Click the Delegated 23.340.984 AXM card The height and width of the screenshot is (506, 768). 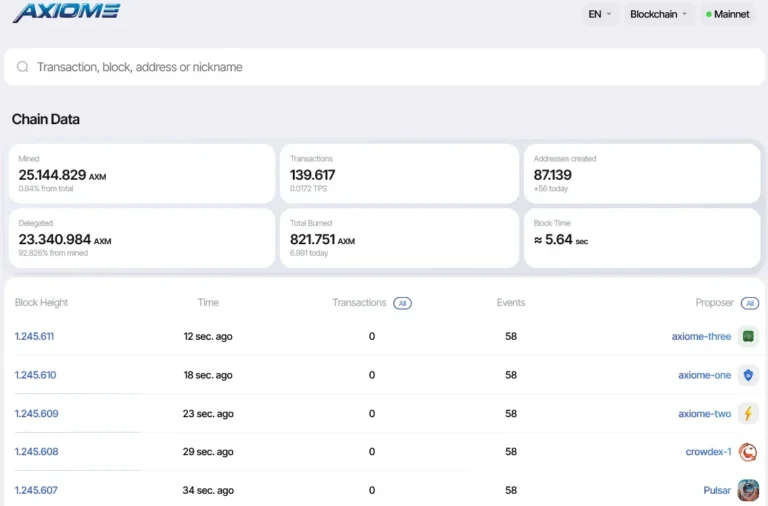tap(142, 238)
